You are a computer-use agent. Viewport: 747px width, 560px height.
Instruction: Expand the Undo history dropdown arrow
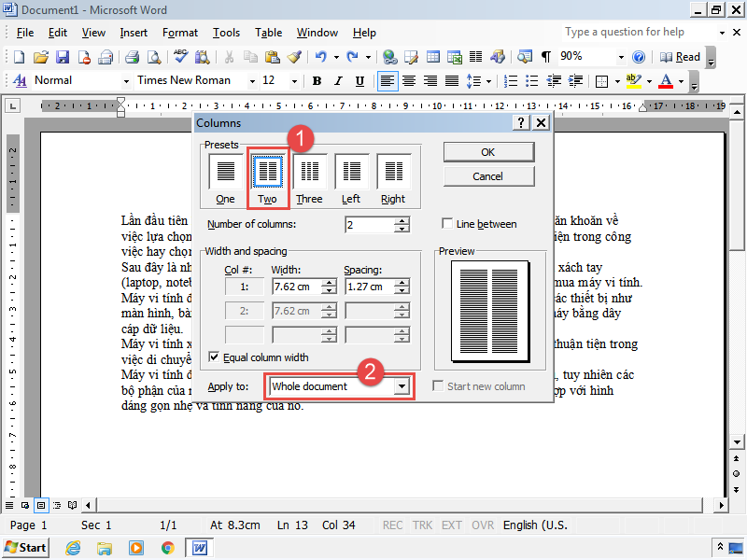tap(336, 57)
